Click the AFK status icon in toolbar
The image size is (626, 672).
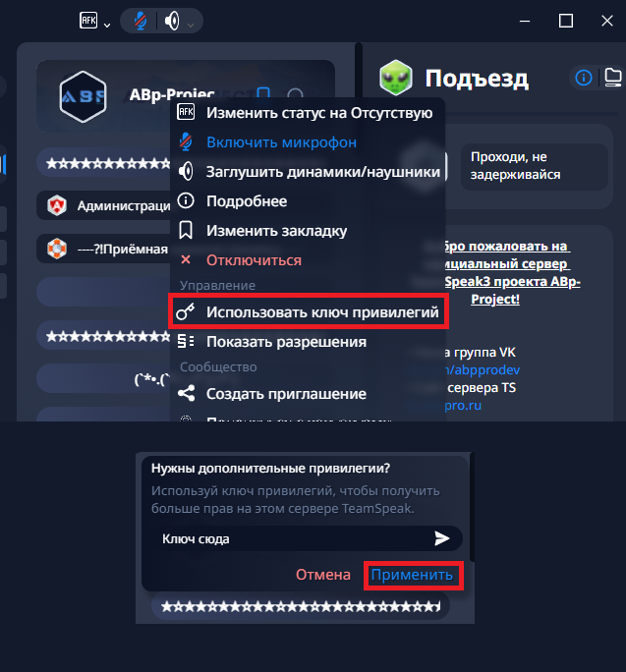pyautogui.click(x=88, y=21)
